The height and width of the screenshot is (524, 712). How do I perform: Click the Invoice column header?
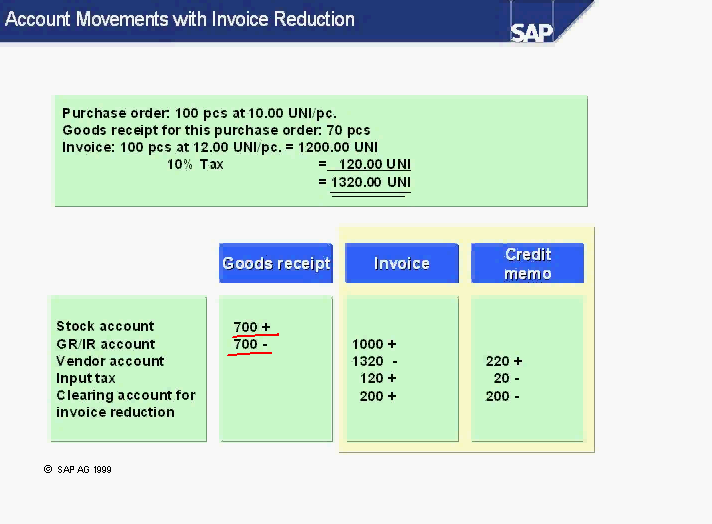tap(402, 263)
